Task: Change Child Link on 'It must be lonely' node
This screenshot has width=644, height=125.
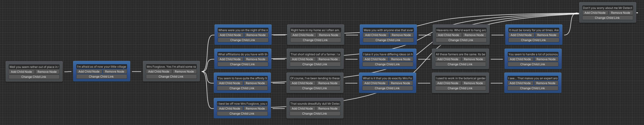Action: [533, 40]
